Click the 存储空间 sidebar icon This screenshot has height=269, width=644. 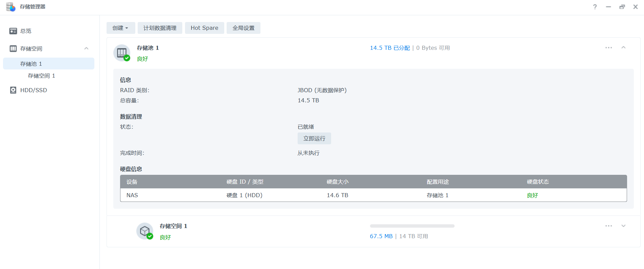(x=13, y=48)
